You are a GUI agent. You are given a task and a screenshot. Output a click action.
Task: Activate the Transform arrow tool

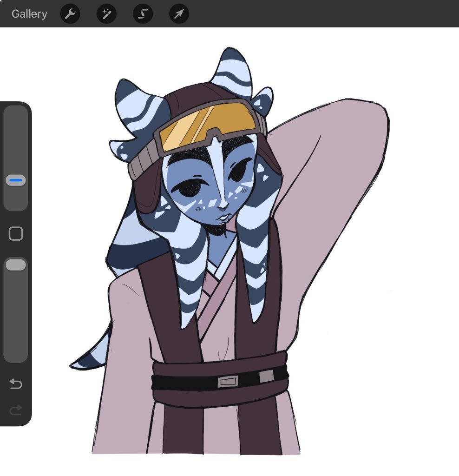(x=179, y=14)
